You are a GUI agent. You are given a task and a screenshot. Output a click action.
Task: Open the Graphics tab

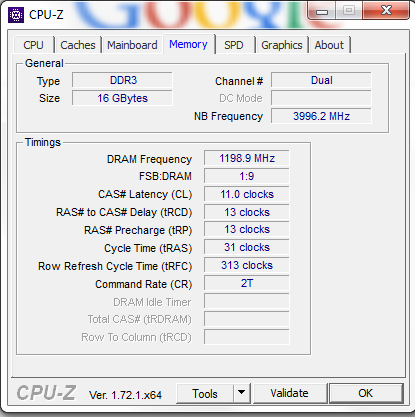click(282, 45)
